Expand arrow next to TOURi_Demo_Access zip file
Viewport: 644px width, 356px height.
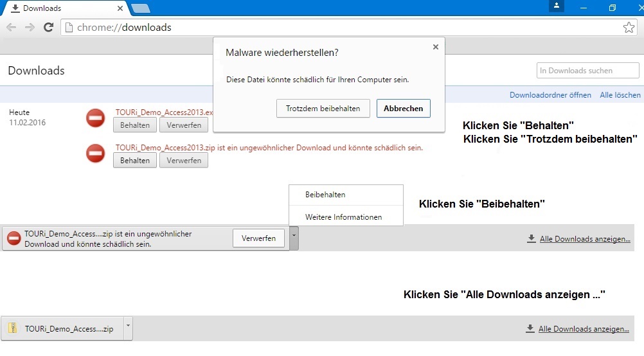(128, 328)
